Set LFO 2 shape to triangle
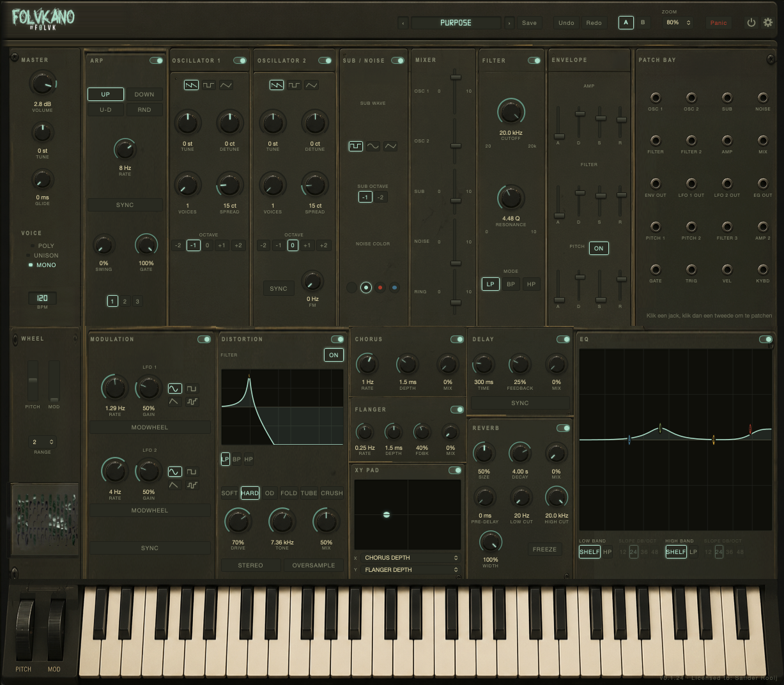Image resolution: width=784 pixels, height=685 pixels. tap(174, 485)
